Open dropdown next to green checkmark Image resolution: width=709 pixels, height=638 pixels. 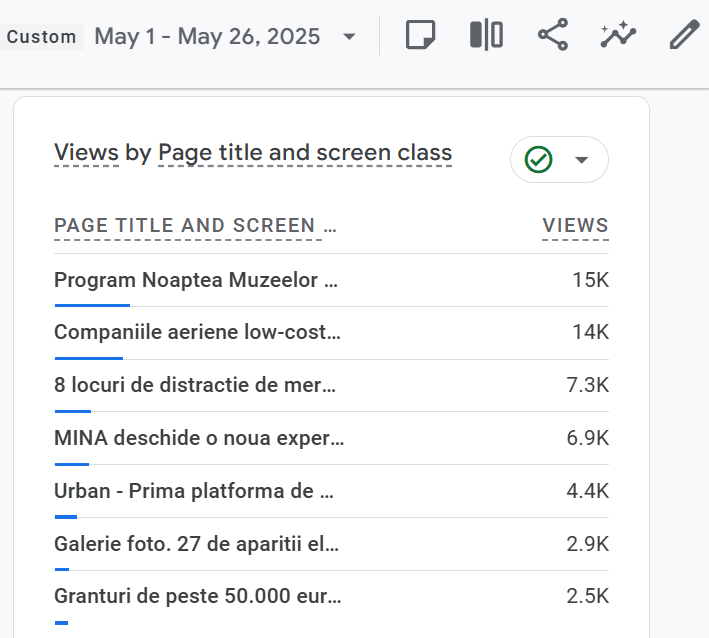point(581,160)
